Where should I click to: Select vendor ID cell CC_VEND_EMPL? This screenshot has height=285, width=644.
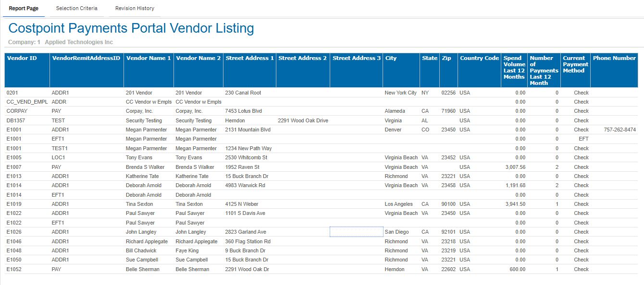click(27, 102)
